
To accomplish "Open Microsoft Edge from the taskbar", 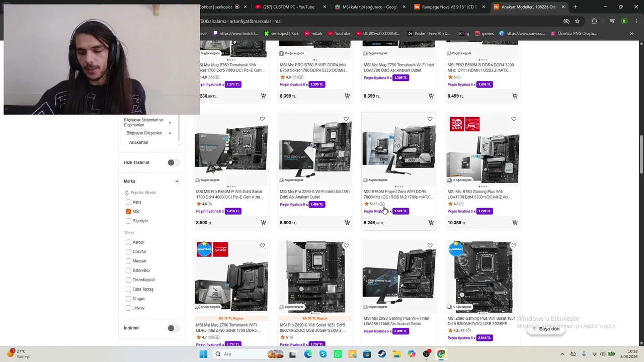I will point(308,354).
